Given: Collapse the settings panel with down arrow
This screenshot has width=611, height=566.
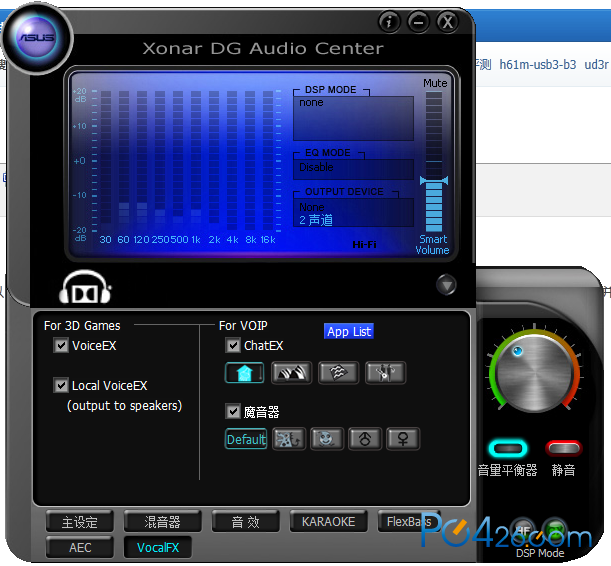Looking at the screenshot, I should (446, 285).
